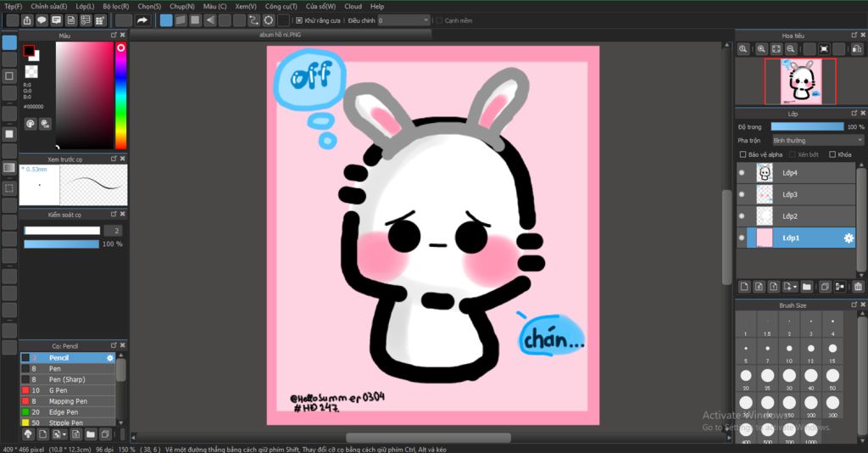Viewport: 868px width, 453px height.
Task: Open the Chỉnh sửa(E) menu
Action: point(48,7)
